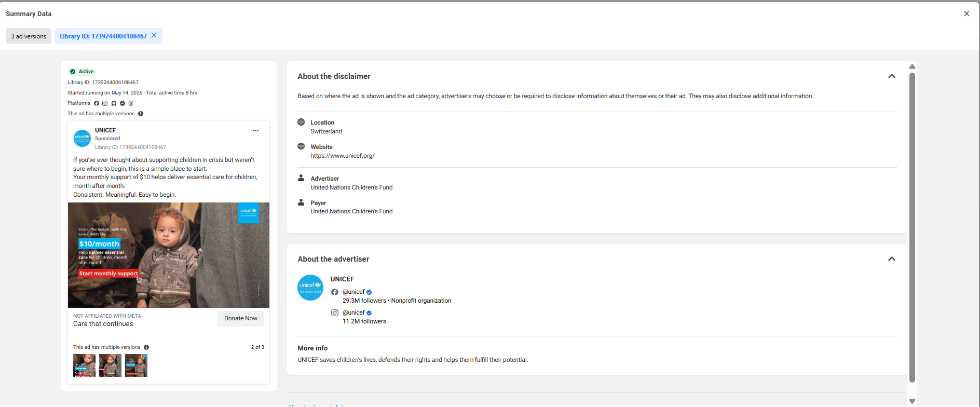Click the globe icon beside Website

coord(301,146)
